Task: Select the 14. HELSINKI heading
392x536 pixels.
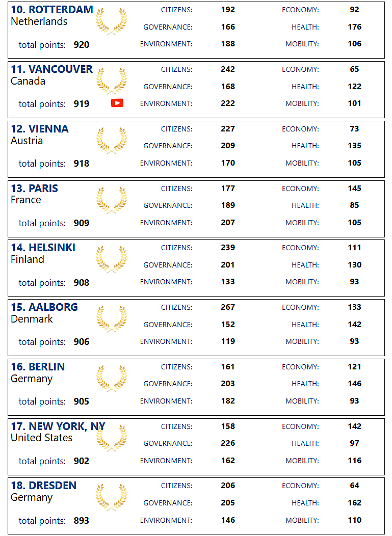Action: pyautogui.click(x=43, y=248)
